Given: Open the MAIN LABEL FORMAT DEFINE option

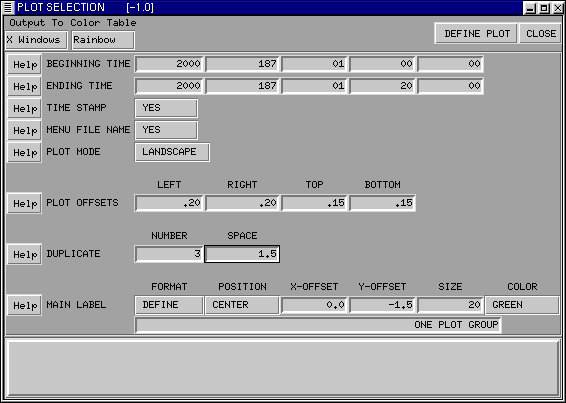Looking at the screenshot, I should [169, 305].
